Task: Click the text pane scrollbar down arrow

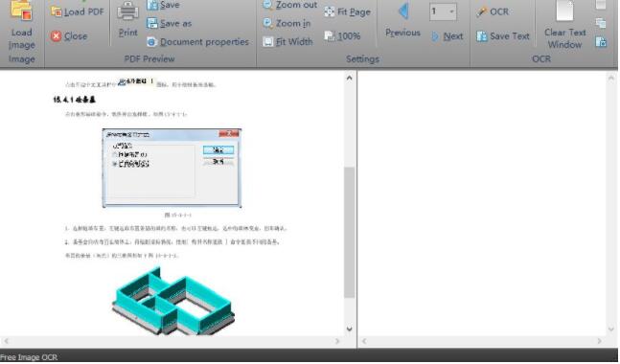Action: 611,329
